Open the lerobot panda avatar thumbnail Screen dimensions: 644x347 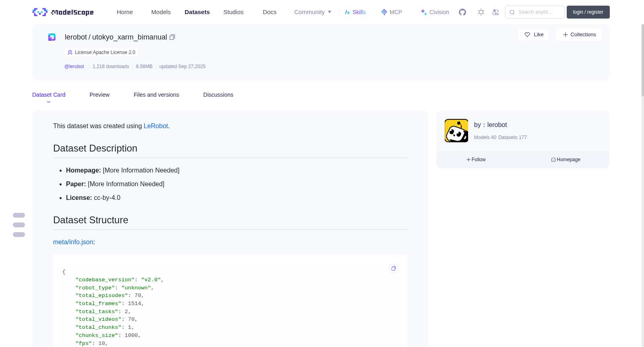coord(456,131)
